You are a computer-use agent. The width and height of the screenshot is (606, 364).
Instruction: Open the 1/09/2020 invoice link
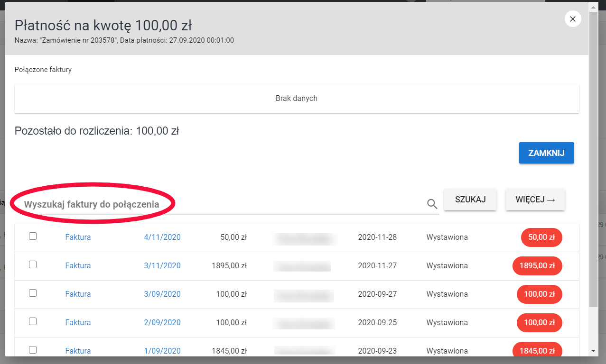tap(162, 351)
